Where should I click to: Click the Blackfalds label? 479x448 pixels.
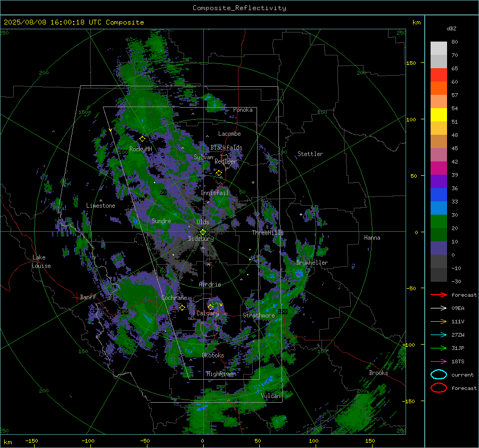(x=226, y=148)
